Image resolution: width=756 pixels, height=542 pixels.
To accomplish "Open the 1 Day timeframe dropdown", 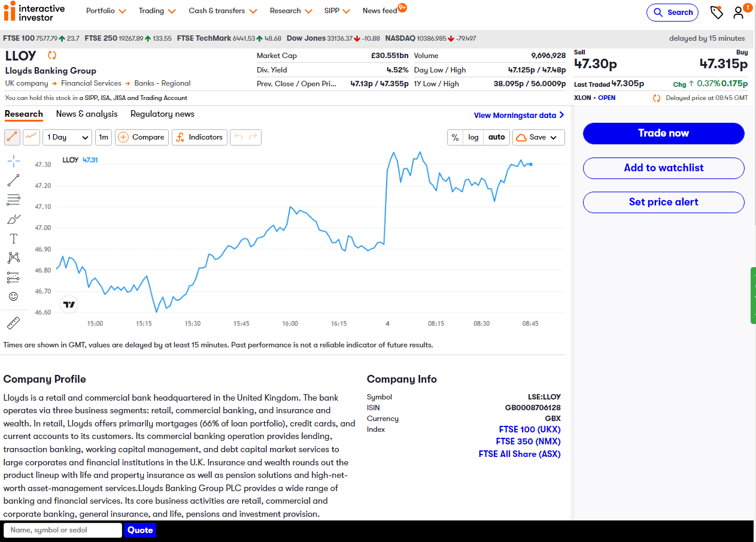I will point(67,137).
